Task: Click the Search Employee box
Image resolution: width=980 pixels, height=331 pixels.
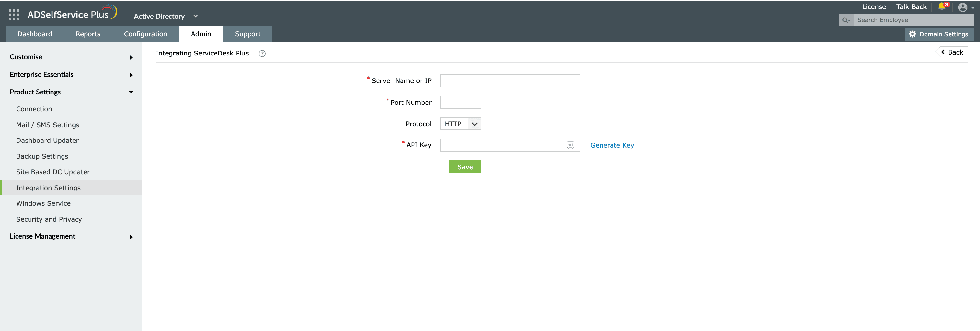Action: point(914,20)
